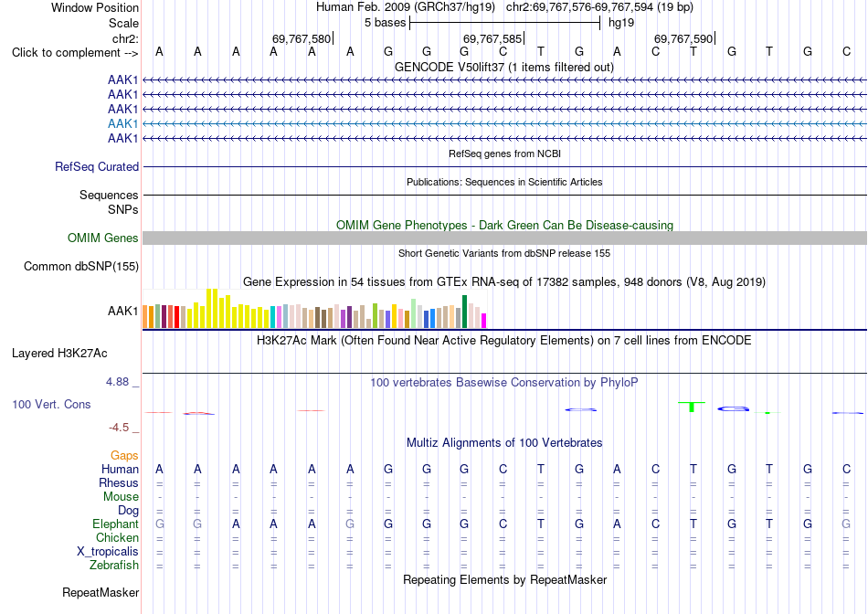868x614 pixels.
Task: Click the 69,767,585 position marker
Action: pyautogui.click(x=492, y=38)
